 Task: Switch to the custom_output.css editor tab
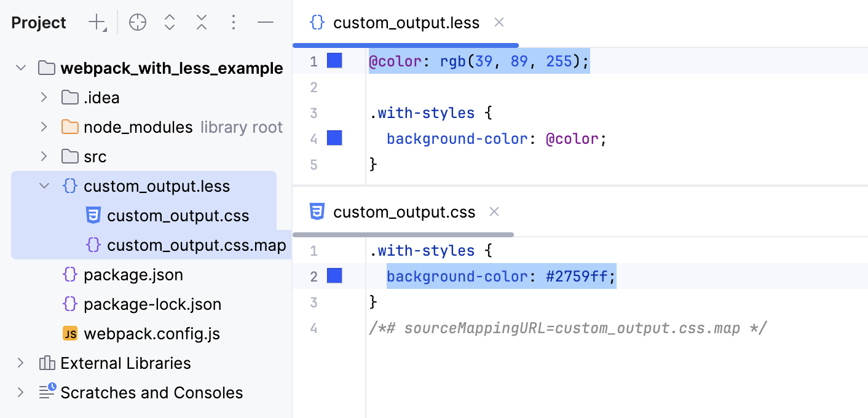404,211
